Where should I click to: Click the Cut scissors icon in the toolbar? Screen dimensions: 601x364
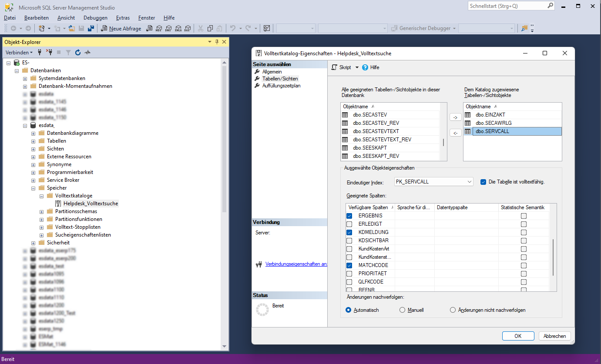click(x=201, y=28)
